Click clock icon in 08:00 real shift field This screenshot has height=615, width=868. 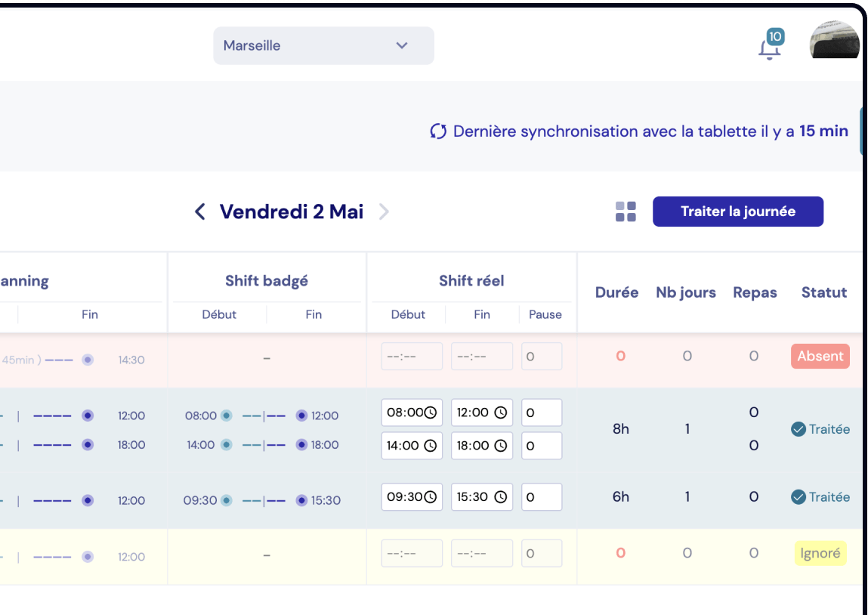point(430,413)
